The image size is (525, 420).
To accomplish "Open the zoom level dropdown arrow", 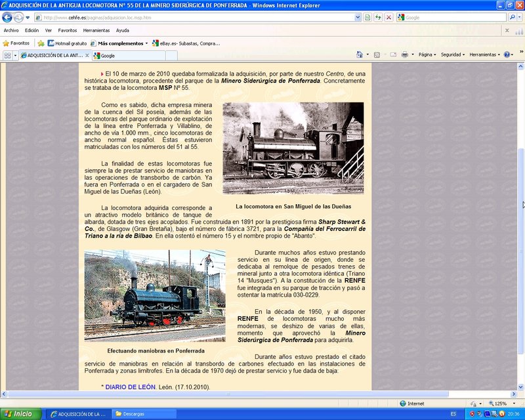I will point(514,404).
